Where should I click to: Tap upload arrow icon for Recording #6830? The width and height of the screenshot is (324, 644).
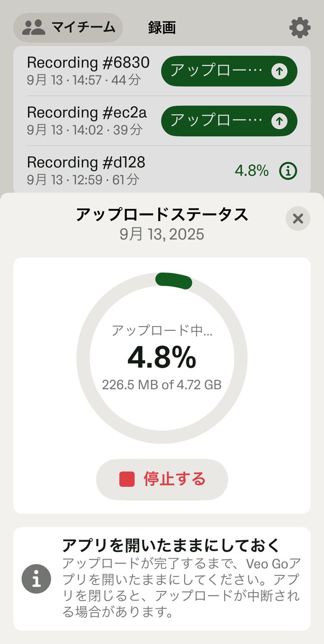pos(279,71)
